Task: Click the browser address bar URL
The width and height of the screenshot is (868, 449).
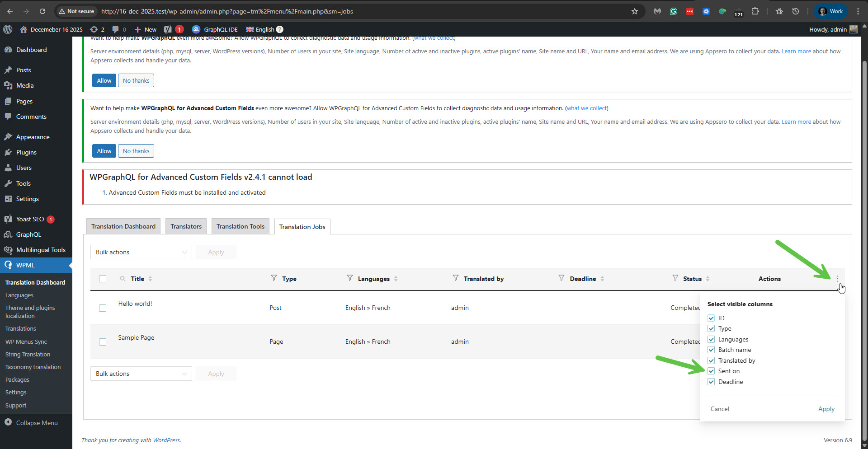Action: [227, 11]
